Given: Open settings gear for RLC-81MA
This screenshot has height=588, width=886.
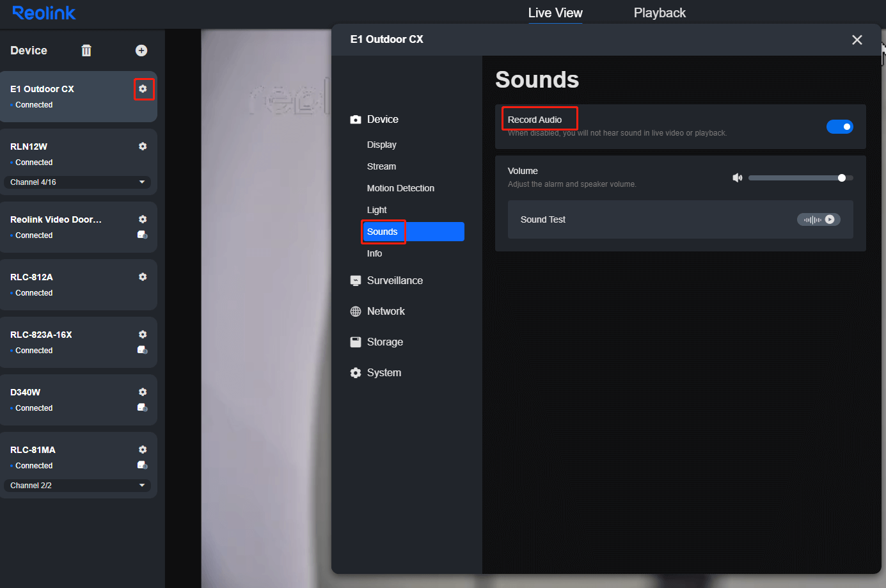Looking at the screenshot, I should click(x=143, y=450).
